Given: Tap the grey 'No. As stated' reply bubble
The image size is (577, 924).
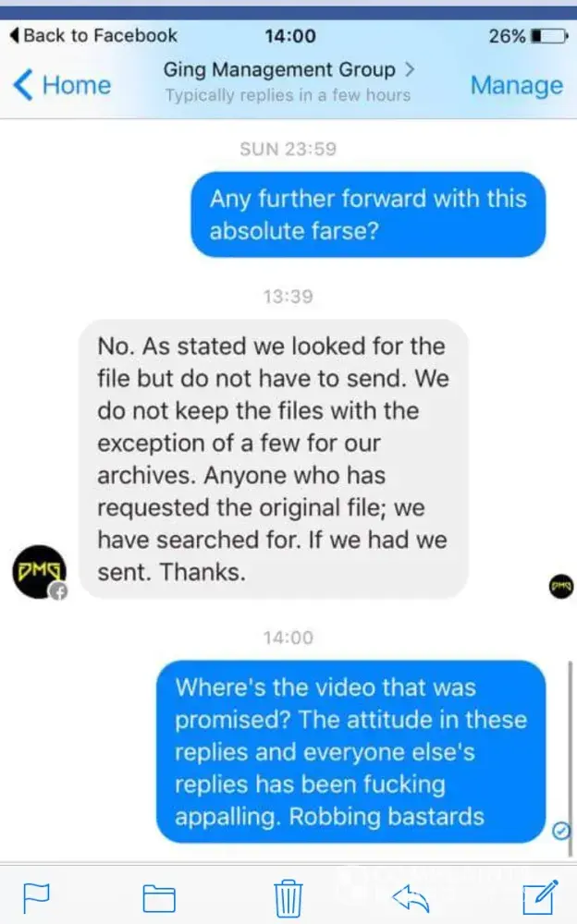Looking at the screenshot, I should pyautogui.click(x=274, y=459).
